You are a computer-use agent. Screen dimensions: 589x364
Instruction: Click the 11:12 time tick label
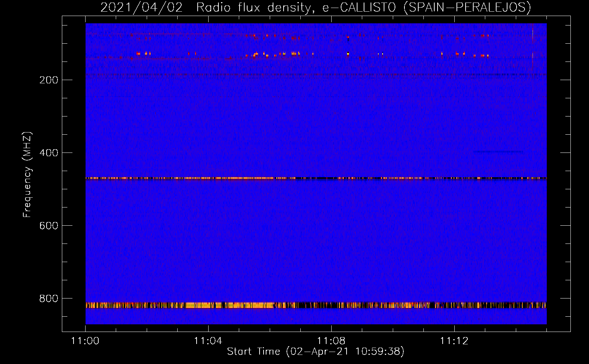tap(454, 341)
